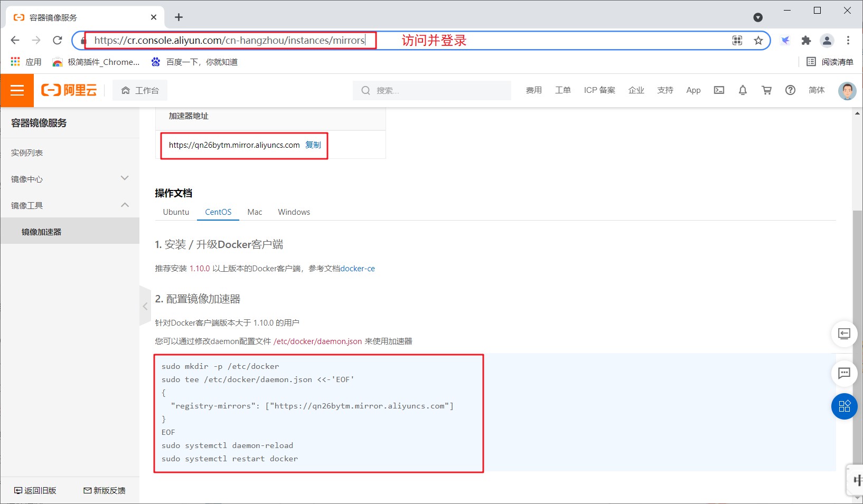Screen dimensions: 863x504
Task: Go forward to the next page
Action: 36,40
